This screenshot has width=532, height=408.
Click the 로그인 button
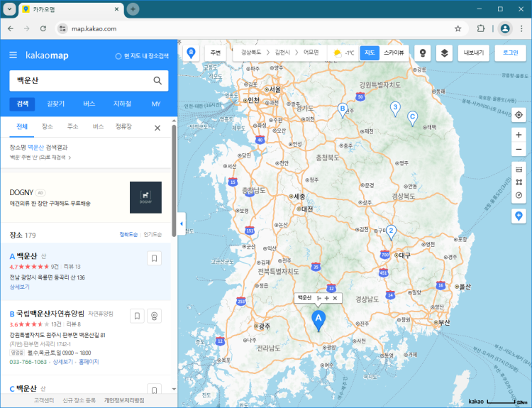[x=510, y=53]
